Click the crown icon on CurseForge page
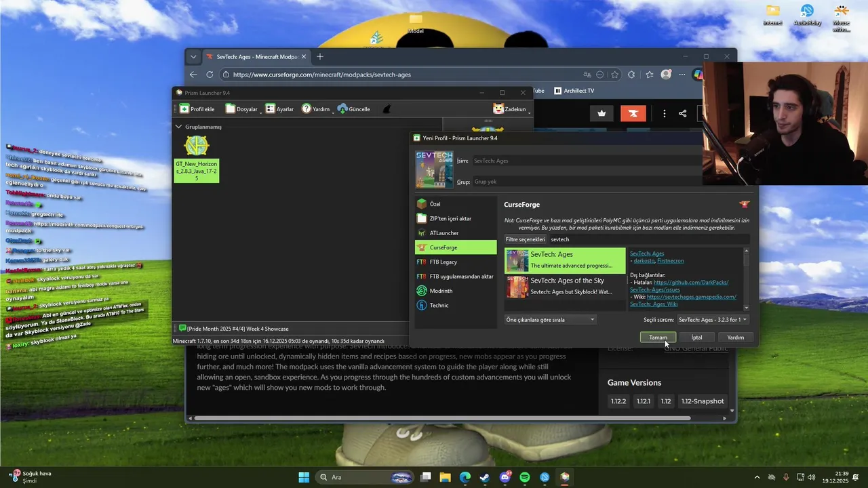Viewport: 868px width, 488px height. pyautogui.click(x=601, y=113)
